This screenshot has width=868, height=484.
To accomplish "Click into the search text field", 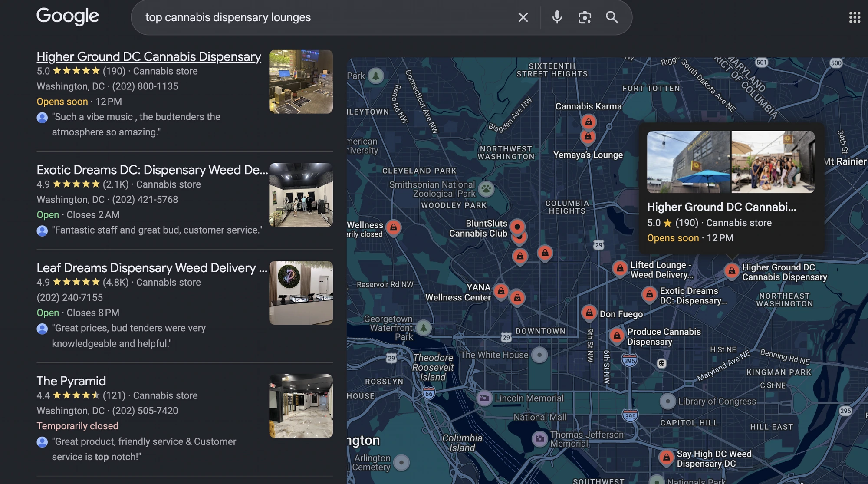I will [x=325, y=17].
